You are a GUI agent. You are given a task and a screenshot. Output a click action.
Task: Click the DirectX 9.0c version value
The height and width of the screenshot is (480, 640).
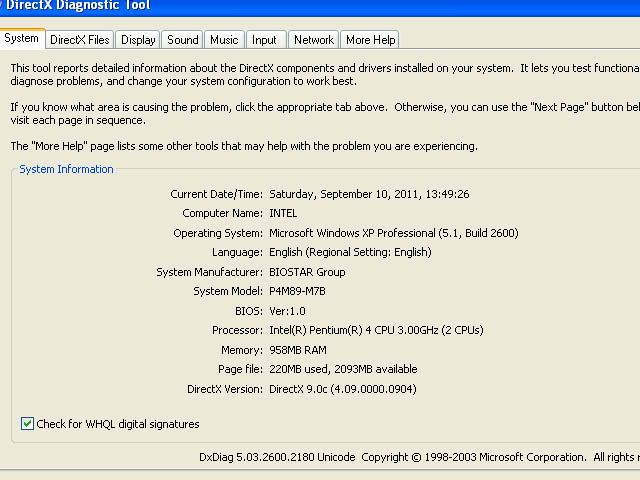tap(342, 389)
